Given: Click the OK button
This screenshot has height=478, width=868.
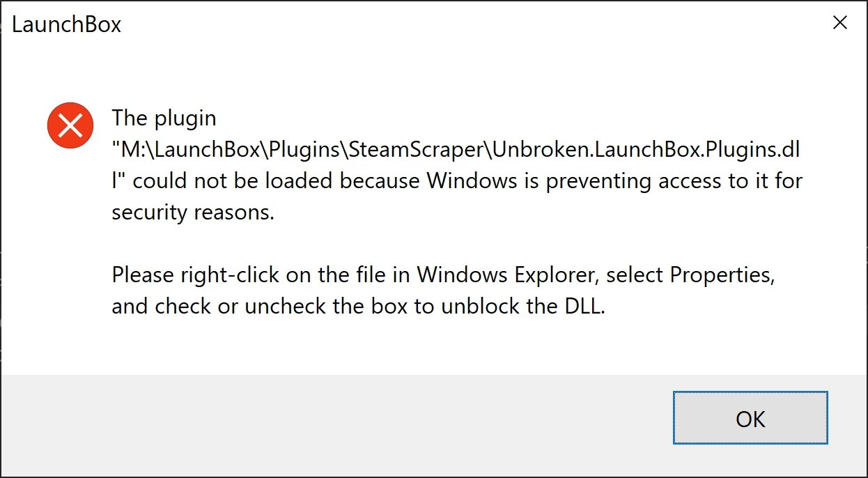Looking at the screenshot, I should pyautogui.click(x=750, y=418).
